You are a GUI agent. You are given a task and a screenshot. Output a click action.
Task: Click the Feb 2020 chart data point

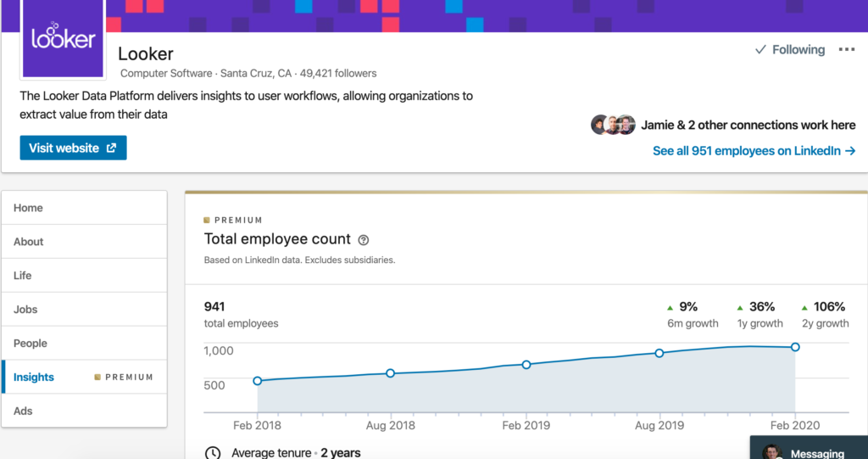pos(795,347)
